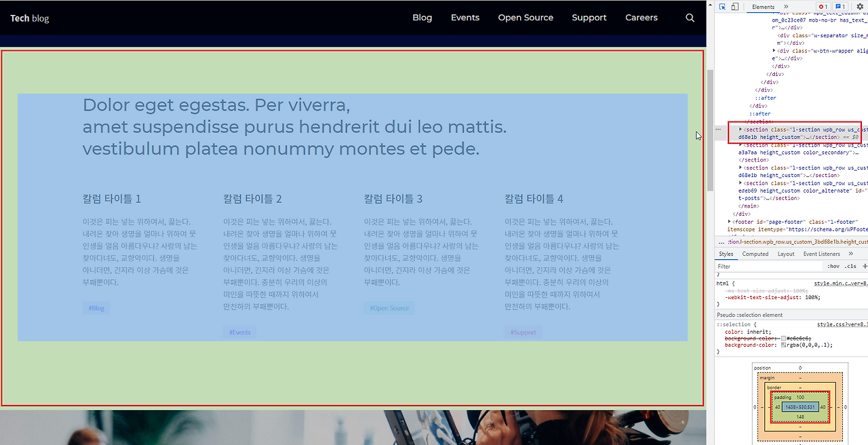Expand the page-footer element node
Viewport: 868px width, 445px height.
pyautogui.click(x=730, y=221)
